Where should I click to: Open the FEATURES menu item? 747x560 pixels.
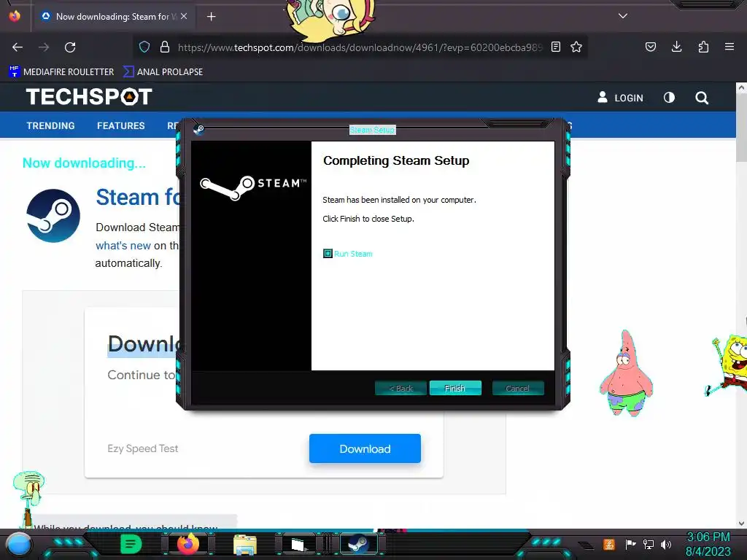121,125
